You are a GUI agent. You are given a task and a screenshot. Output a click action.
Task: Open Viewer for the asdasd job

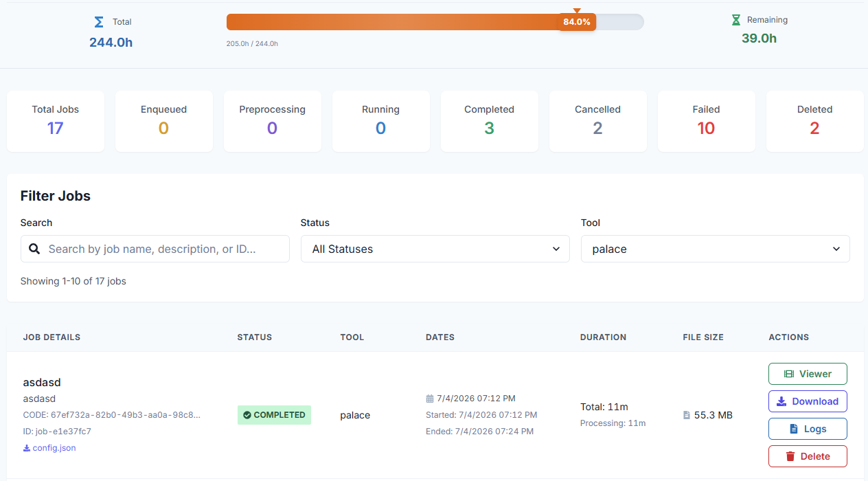pyautogui.click(x=808, y=374)
